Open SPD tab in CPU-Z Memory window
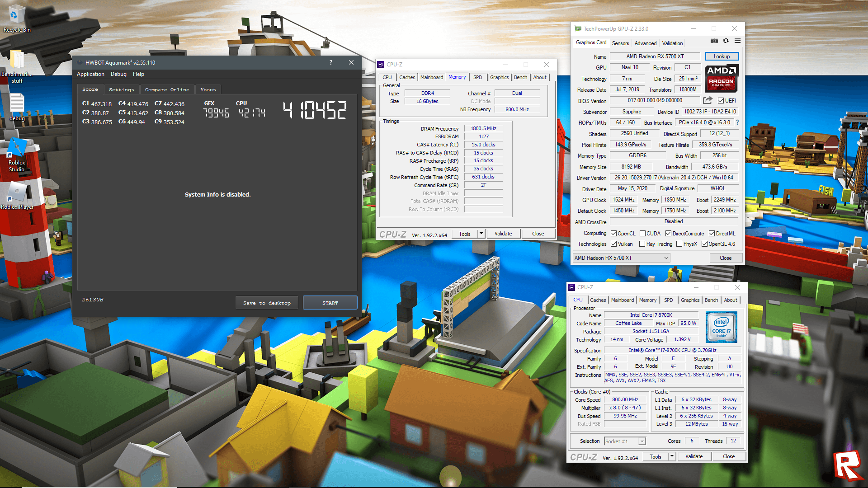This screenshot has height=488, width=868. click(477, 77)
